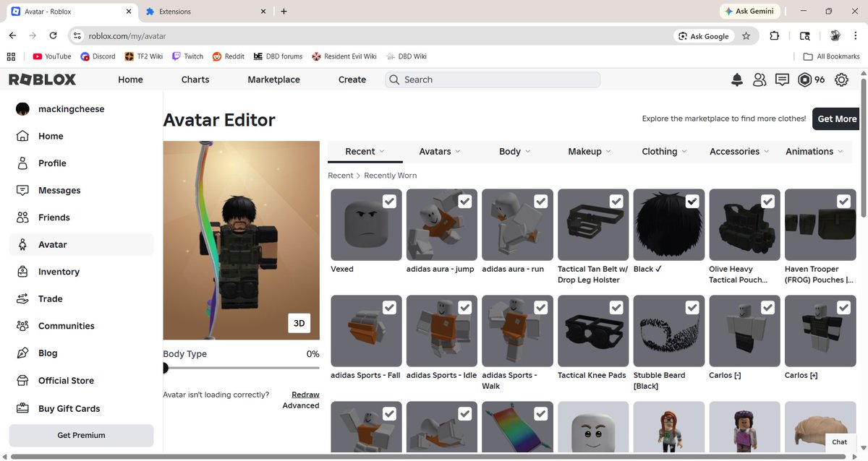Open the messages icon in the top bar
Screen dimensions: 868x461
pos(782,79)
